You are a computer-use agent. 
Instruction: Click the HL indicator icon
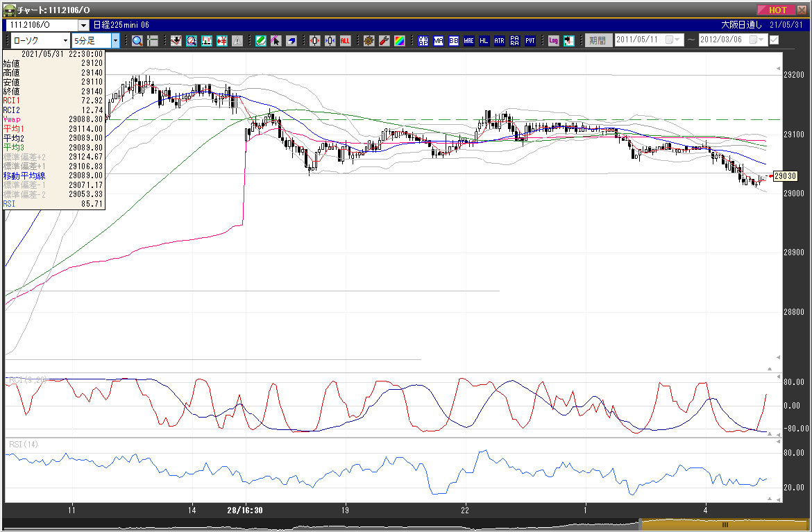pyautogui.click(x=484, y=40)
